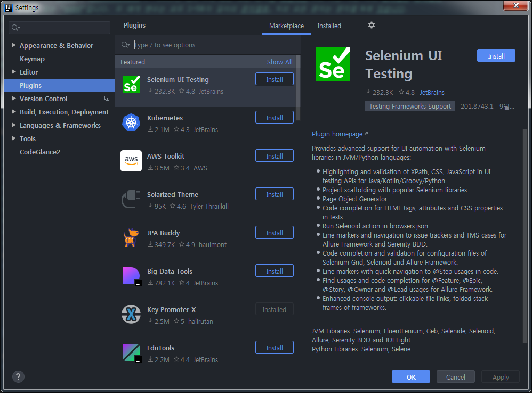Select JPA Buddy plugin name text

[x=163, y=233]
